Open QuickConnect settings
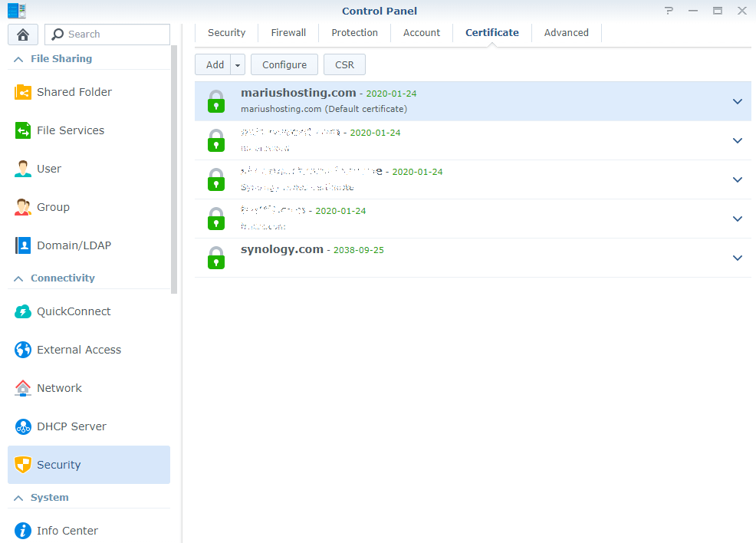 point(89,311)
